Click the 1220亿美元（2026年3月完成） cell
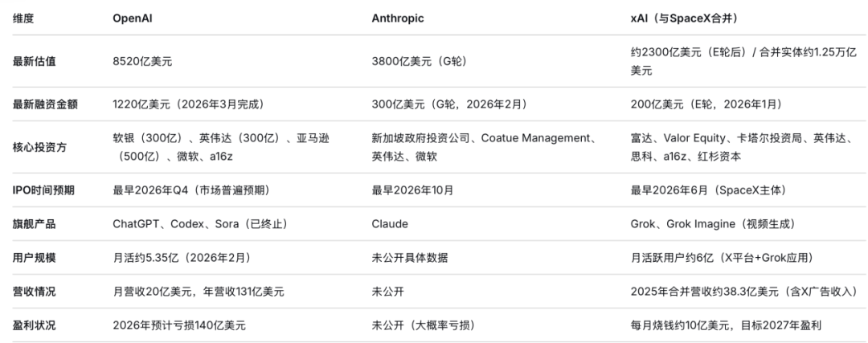This screenshot has width=868, height=343. 189,104
